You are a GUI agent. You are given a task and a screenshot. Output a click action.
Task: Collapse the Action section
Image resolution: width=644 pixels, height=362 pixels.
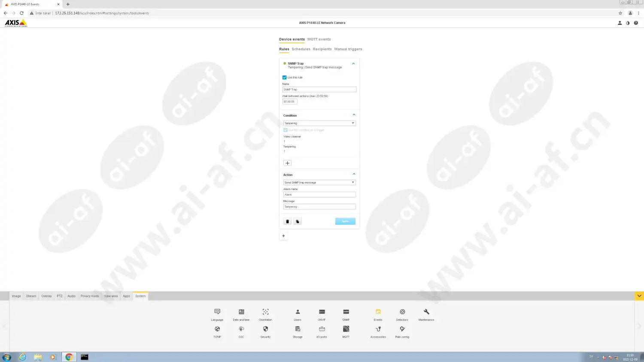[354, 174]
